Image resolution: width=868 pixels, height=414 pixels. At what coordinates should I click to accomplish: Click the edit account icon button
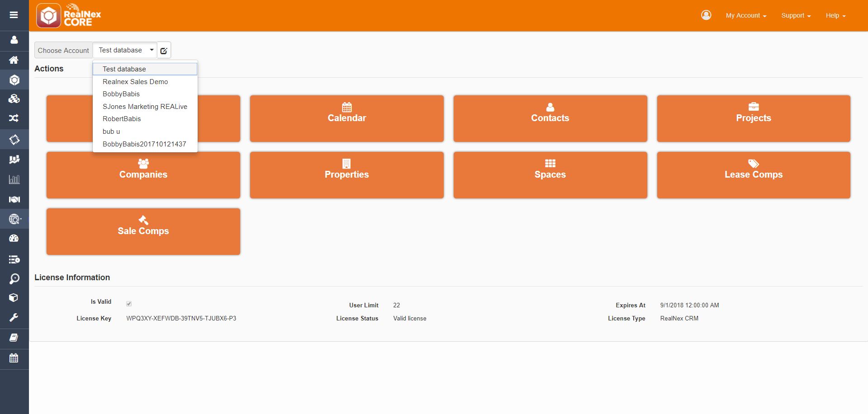(164, 50)
